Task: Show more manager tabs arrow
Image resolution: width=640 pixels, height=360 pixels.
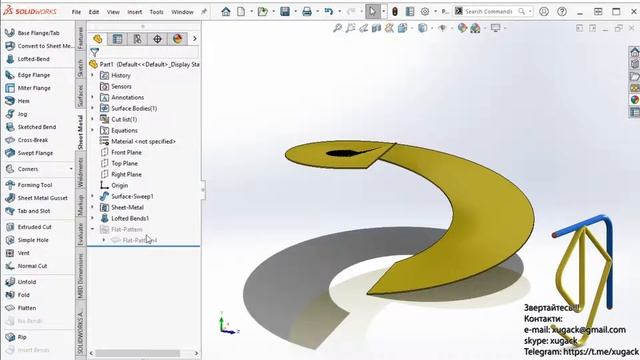Action: [x=195, y=39]
